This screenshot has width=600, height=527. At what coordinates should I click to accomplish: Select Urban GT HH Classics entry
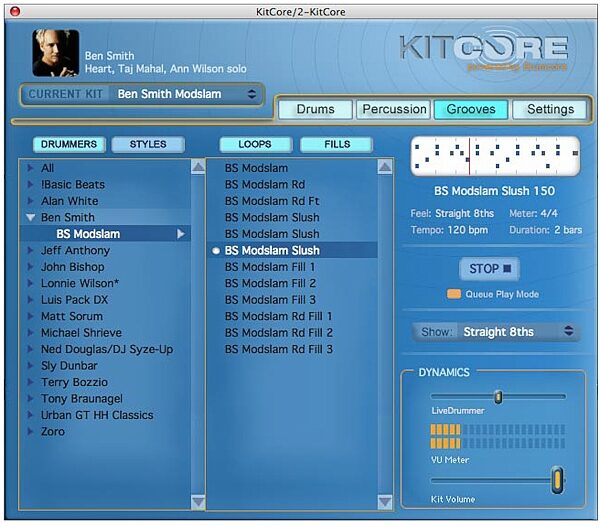[97, 415]
